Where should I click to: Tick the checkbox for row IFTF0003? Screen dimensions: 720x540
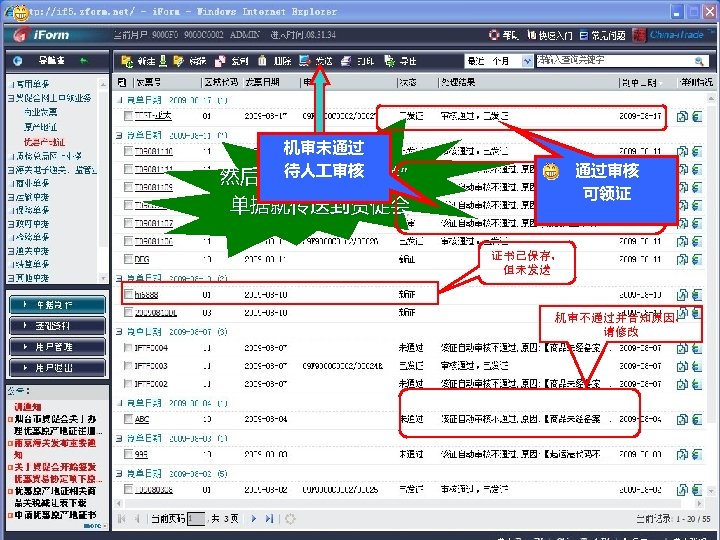(128, 366)
